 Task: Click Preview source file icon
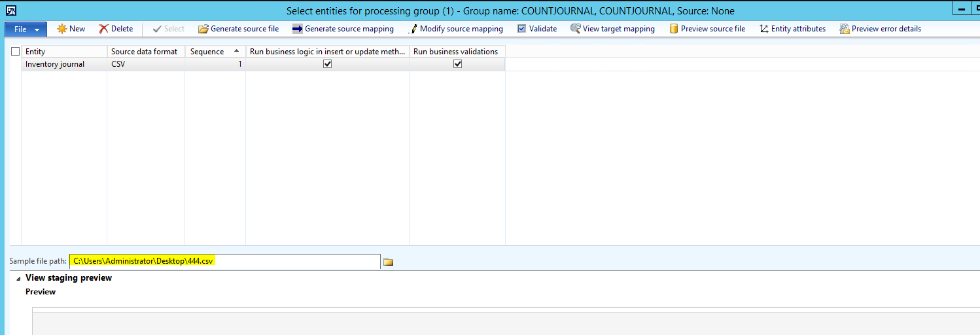(x=673, y=29)
